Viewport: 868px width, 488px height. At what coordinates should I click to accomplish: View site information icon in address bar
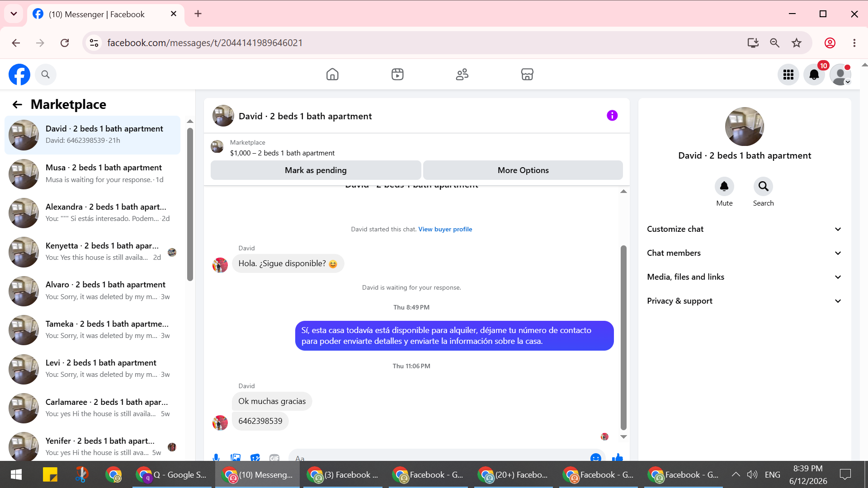pyautogui.click(x=94, y=43)
